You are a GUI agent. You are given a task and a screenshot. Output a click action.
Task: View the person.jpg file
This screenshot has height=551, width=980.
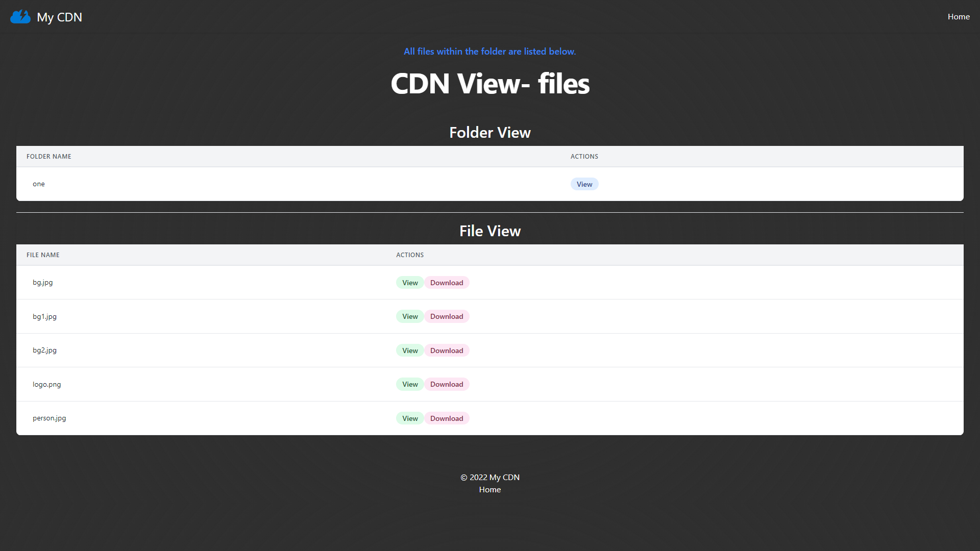(409, 418)
